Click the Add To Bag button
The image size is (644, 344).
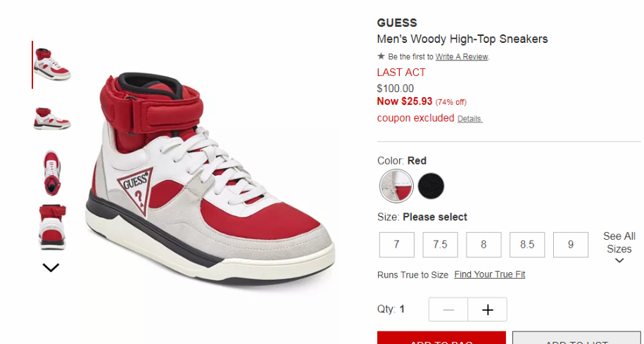pyautogui.click(x=441, y=338)
